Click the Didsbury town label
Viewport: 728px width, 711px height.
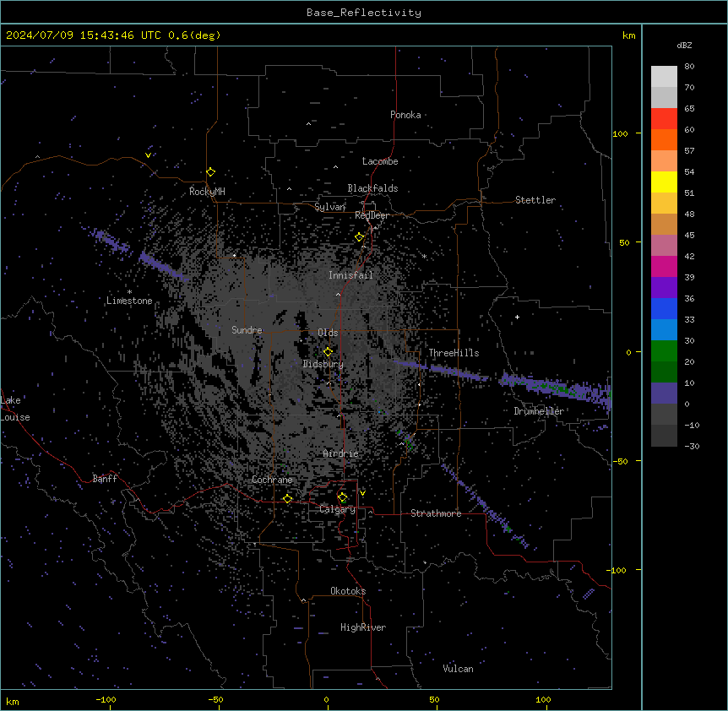pos(323,364)
